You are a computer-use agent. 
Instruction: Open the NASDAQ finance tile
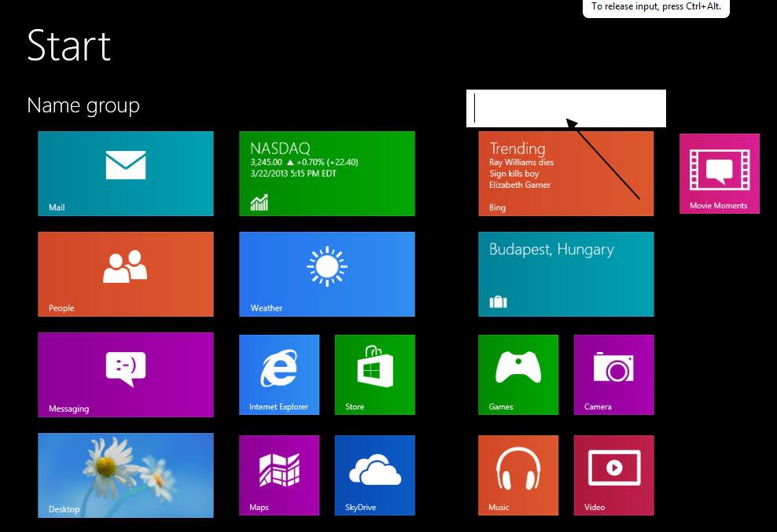click(327, 174)
